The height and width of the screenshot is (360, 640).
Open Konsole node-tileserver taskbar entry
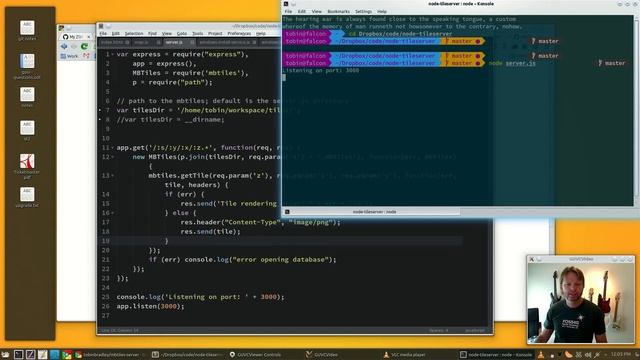496,355
